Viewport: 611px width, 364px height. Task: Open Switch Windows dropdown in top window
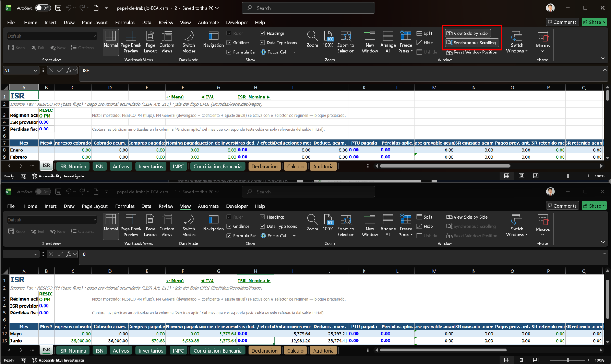[x=517, y=42]
